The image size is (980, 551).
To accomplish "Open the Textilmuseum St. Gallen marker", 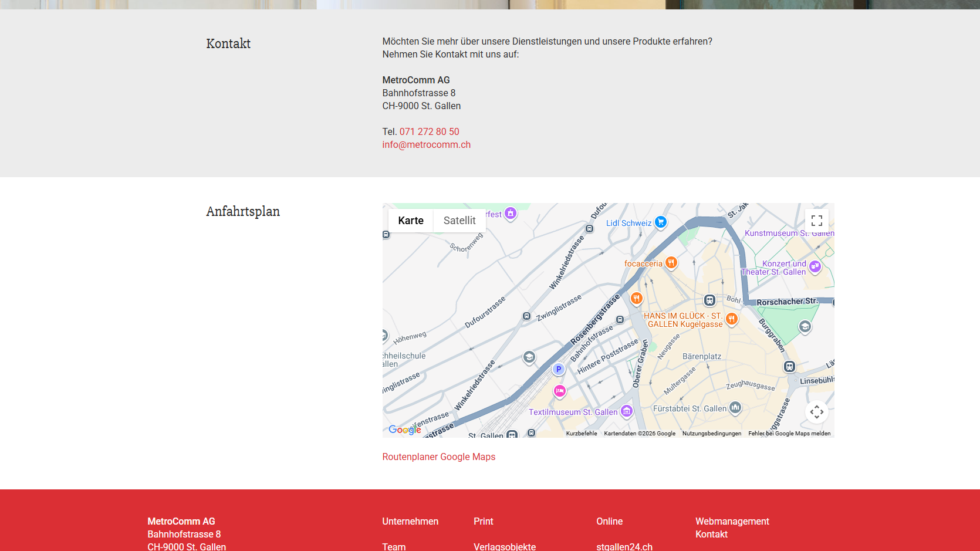I will click(x=627, y=411).
